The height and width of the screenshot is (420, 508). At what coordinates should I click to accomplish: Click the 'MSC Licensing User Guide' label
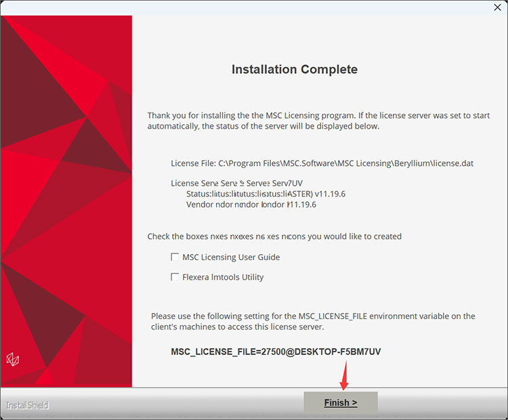coord(231,257)
